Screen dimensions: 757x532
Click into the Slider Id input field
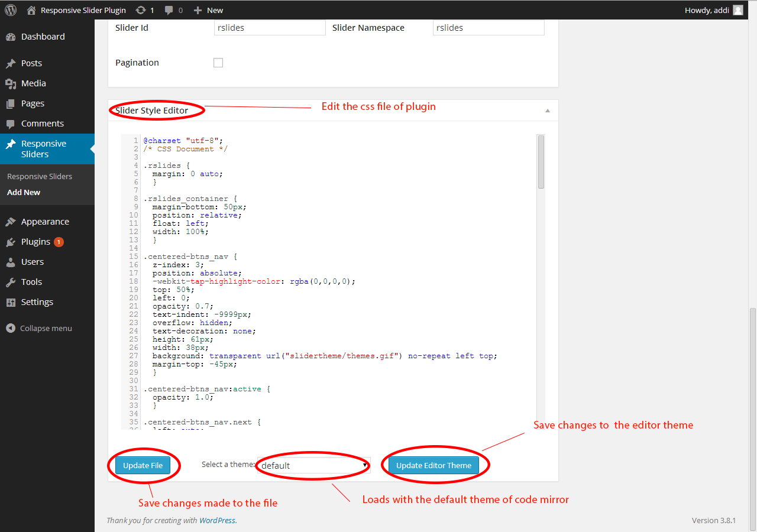(270, 28)
